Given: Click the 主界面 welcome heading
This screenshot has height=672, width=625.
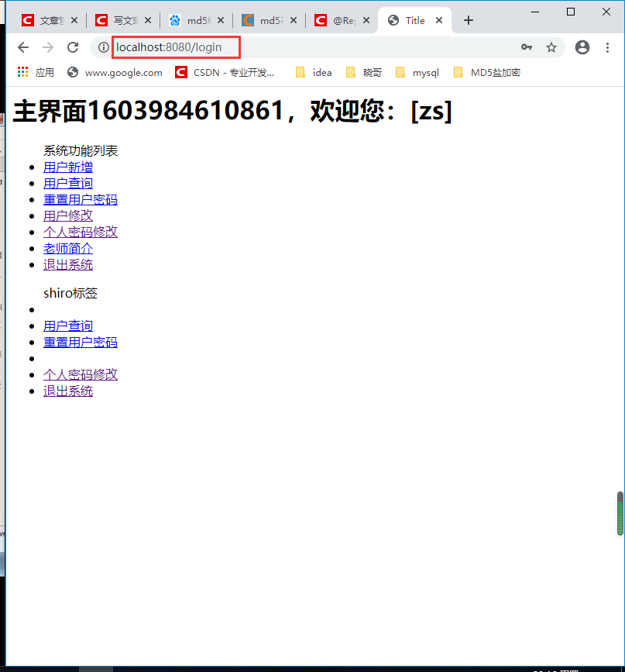Looking at the screenshot, I should [x=232, y=111].
